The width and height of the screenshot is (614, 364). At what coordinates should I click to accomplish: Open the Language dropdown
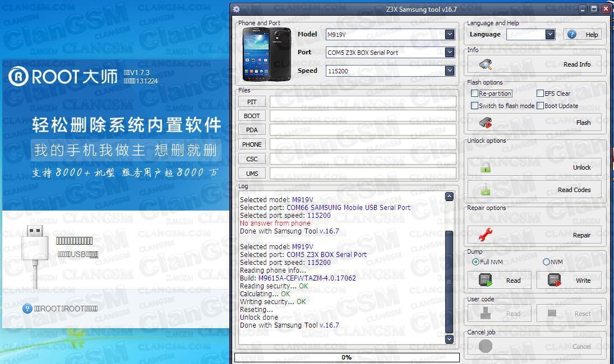coord(550,34)
